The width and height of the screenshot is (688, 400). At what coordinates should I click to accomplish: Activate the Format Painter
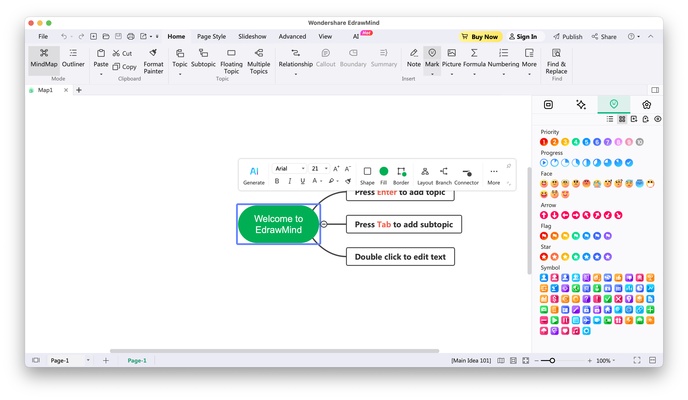click(153, 61)
